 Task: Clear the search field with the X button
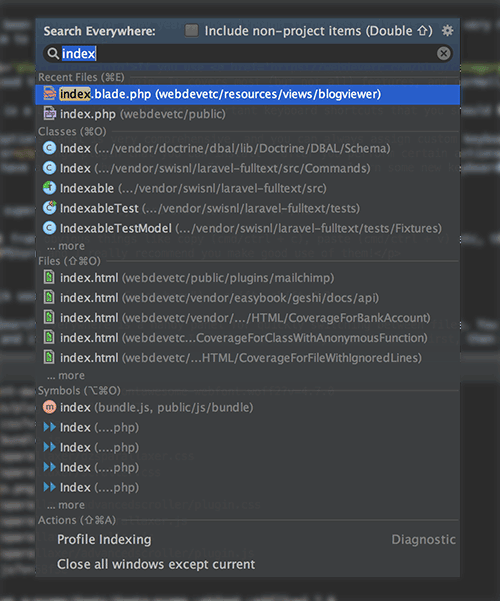click(444, 53)
